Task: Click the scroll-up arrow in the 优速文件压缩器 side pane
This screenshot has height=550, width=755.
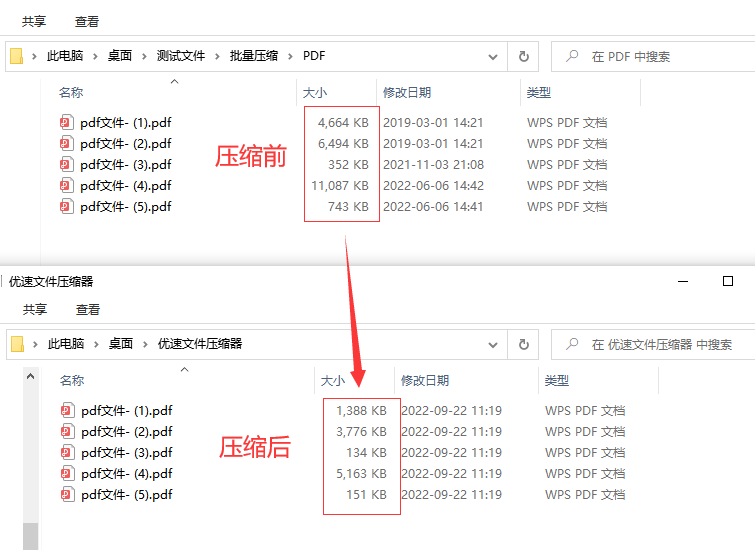Action: point(31,376)
